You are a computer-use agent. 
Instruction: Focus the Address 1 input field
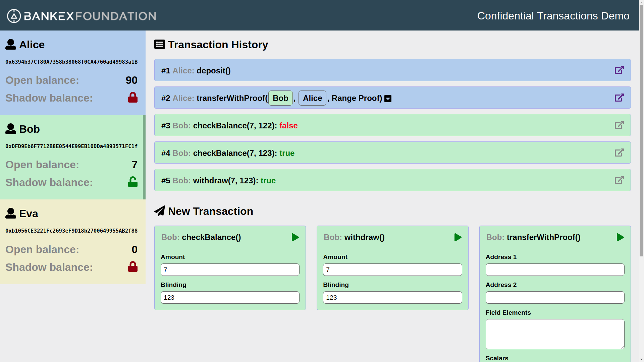555,269
